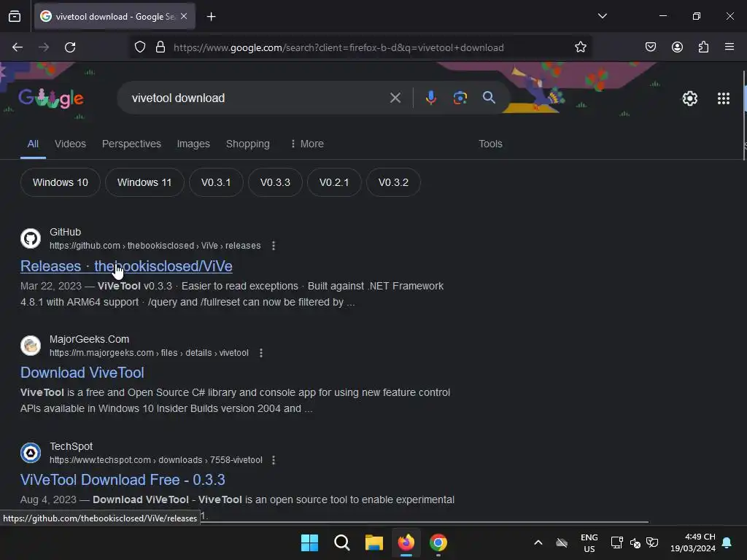
Task: Click the magnifier search submit icon
Action: (489, 98)
